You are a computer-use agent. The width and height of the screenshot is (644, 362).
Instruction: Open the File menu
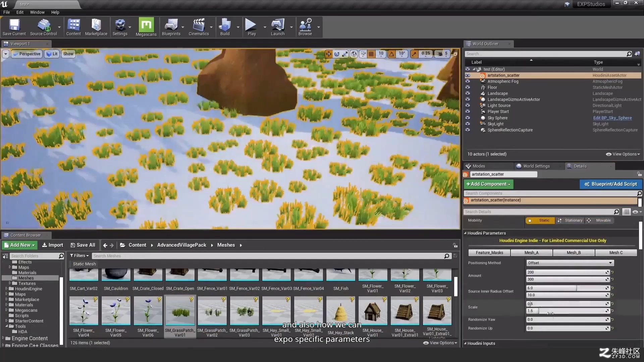click(6, 12)
